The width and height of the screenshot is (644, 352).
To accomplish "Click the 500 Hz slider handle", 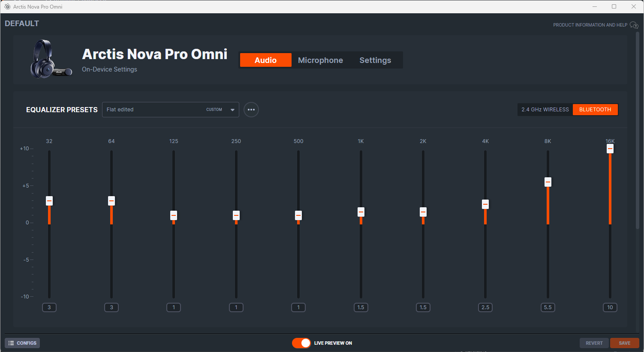I will pos(298,215).
